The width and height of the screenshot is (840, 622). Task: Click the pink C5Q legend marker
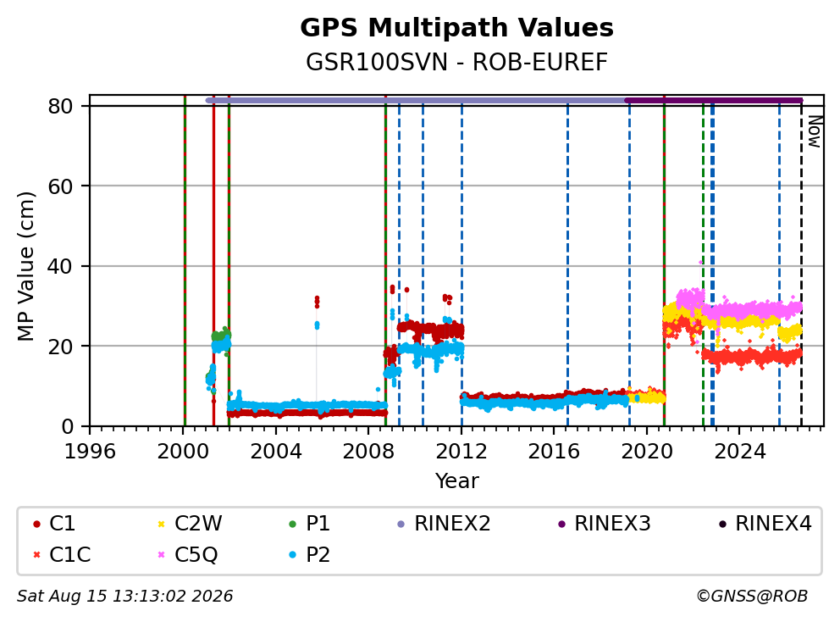pos(161,554)
